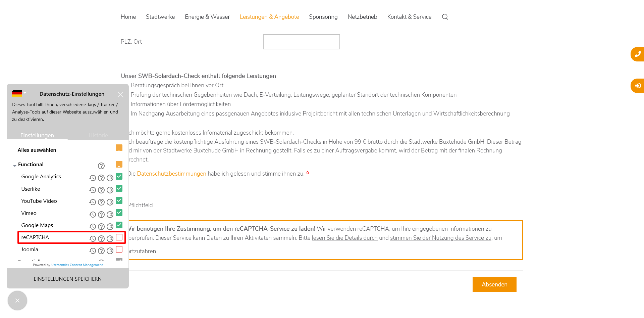
Task: Open YouTube Video help question mark
Action: tap(101, 202)
